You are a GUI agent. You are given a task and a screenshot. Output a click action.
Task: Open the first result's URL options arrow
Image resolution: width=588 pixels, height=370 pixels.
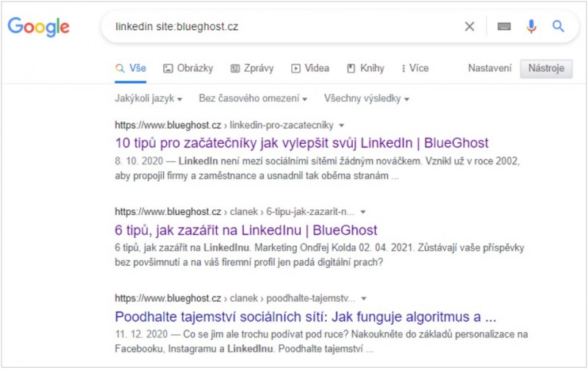coord(341,126)
